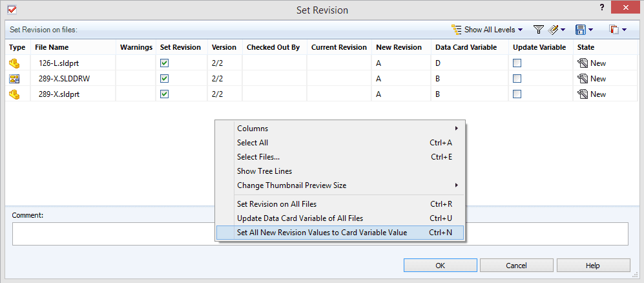
Task: Click the pencil edit icon in the toolbar
Action: (554, 30)
